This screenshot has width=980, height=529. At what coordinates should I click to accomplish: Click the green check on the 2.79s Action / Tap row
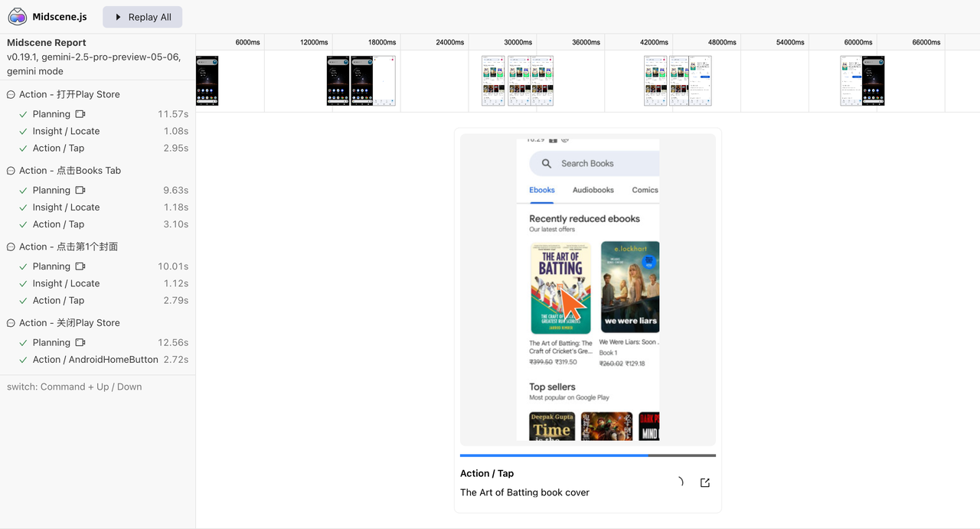(x=24, y=301)
